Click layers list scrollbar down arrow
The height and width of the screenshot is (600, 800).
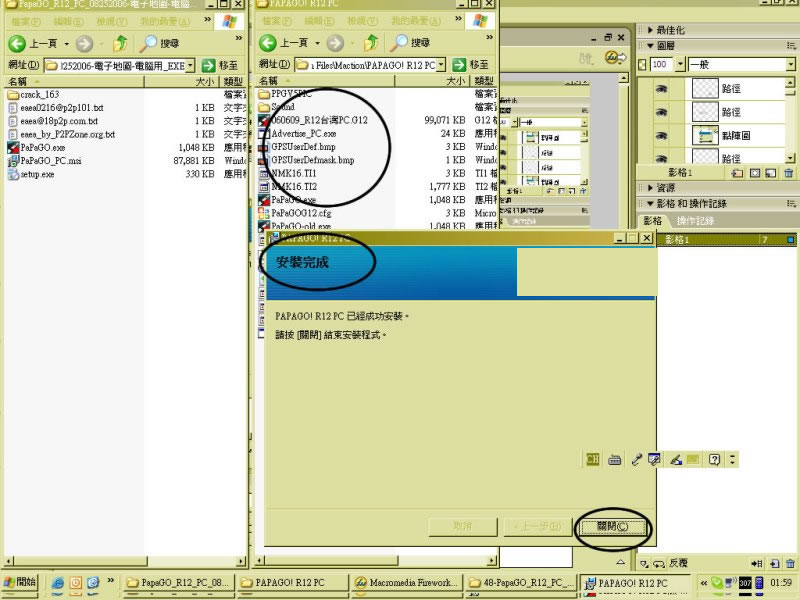click(790, 158)
